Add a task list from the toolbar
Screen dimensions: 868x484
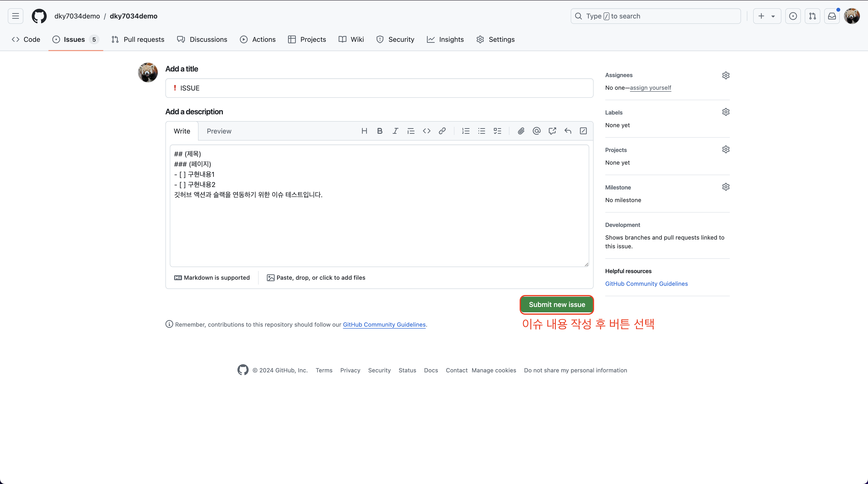pyautogui.click(x=497, y=131)
